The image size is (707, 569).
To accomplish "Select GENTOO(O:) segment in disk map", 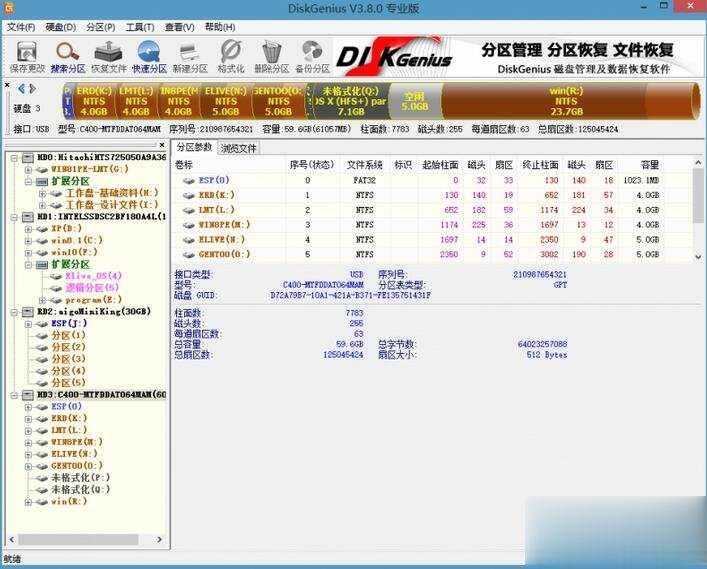I will click(278, 101).
